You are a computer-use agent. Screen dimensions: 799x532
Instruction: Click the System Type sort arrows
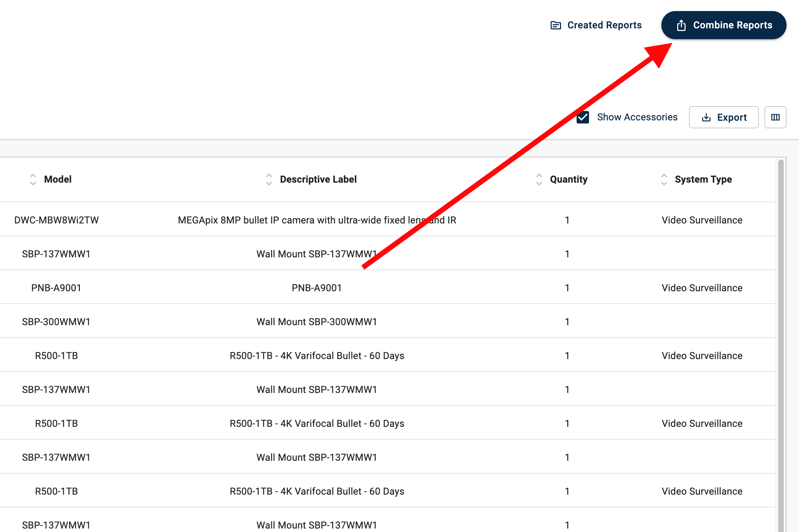pyautogui.click(x=664, y=180)
